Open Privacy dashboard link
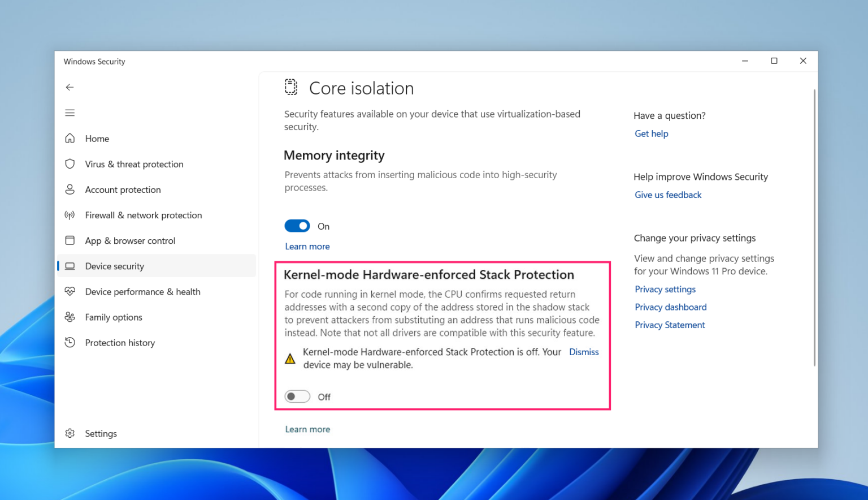 click(671, 307)
